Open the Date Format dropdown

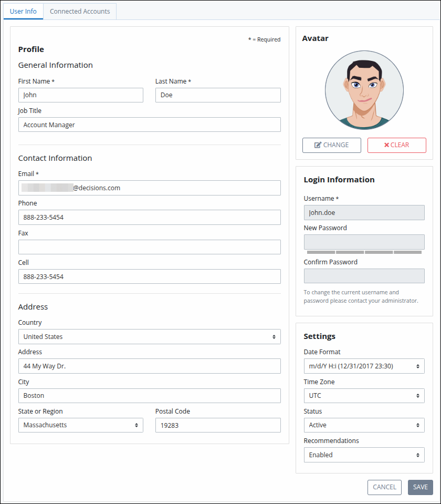click(x=364, y=366)
